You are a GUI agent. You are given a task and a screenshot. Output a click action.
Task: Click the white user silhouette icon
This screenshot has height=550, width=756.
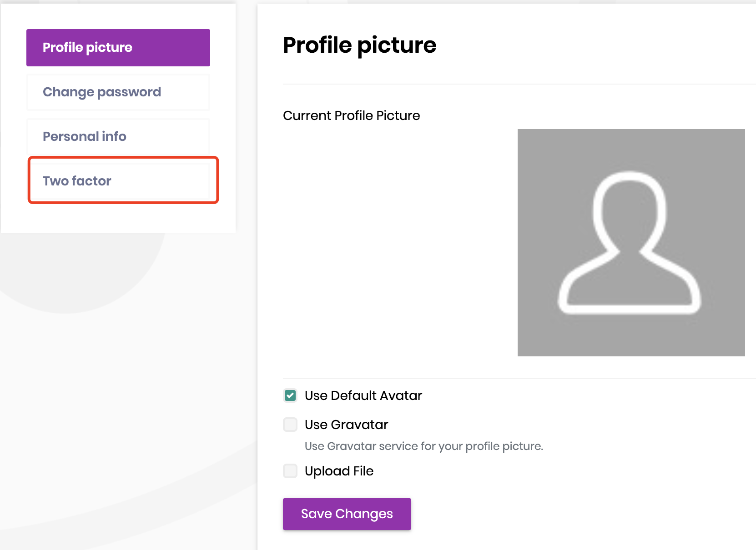click(630, 243)
